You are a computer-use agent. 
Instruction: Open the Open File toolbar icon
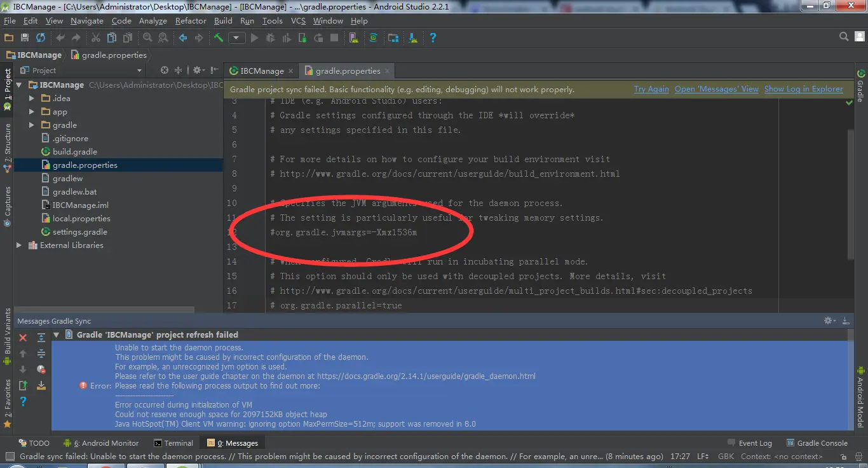pyautogui.click(x=9, y=38)
